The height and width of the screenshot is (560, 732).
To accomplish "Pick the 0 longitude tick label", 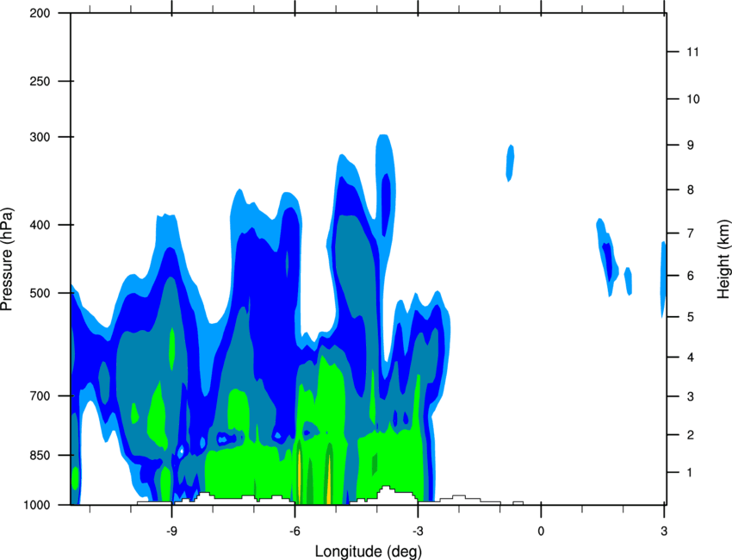I will tap(541, 531).
